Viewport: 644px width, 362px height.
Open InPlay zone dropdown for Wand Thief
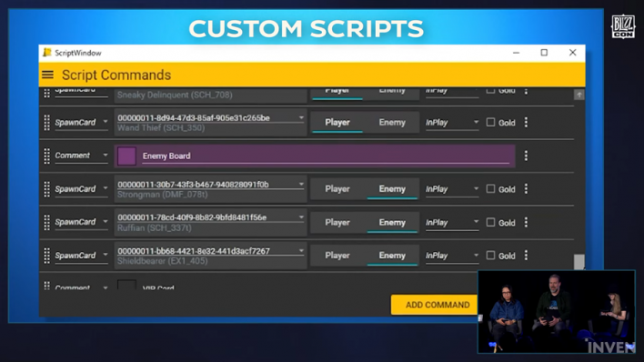pos(452,123)
